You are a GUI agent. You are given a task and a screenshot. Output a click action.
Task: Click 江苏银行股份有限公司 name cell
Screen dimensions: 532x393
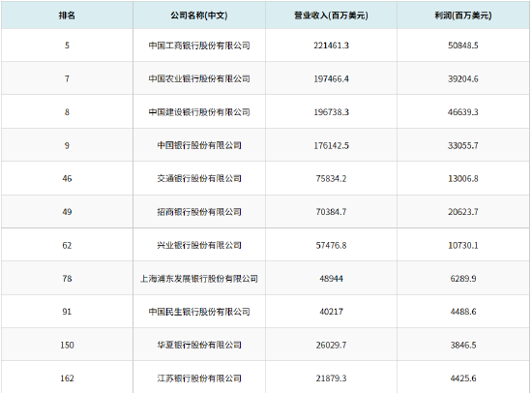199,378
